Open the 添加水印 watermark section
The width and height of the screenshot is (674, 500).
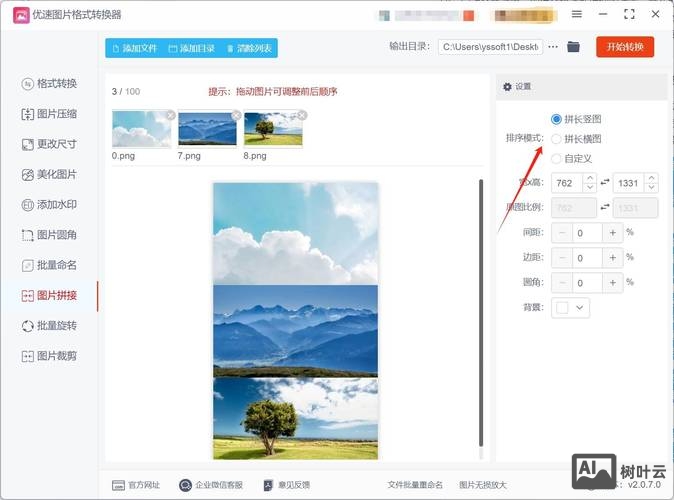click(49, 205)
